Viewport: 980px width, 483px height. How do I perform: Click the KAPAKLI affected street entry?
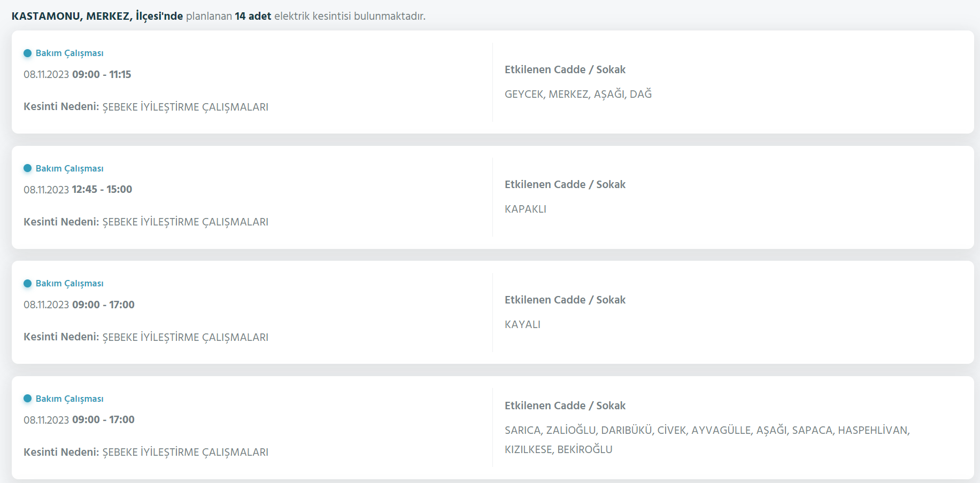(526, 209)
